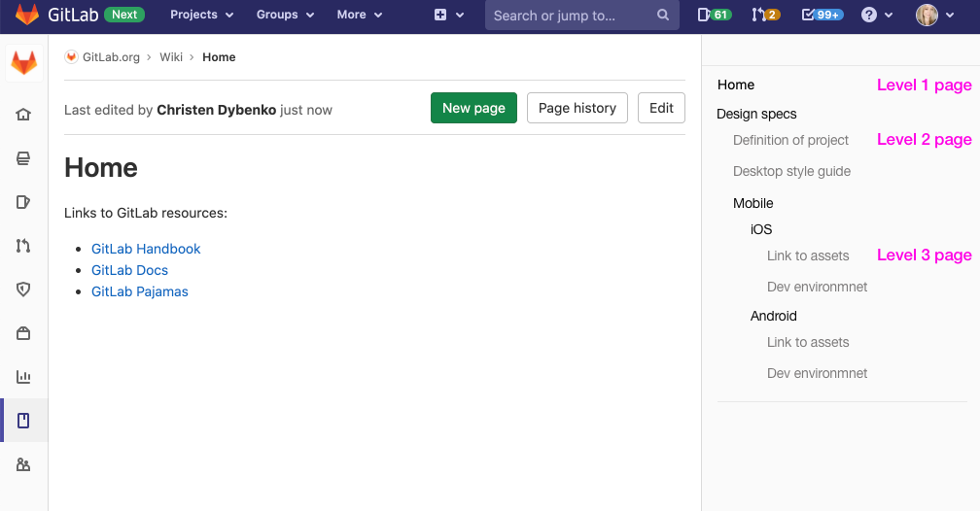Viewport: 980px width, 511px height.
Task: Click the Edit button
Action: (661, 108)
